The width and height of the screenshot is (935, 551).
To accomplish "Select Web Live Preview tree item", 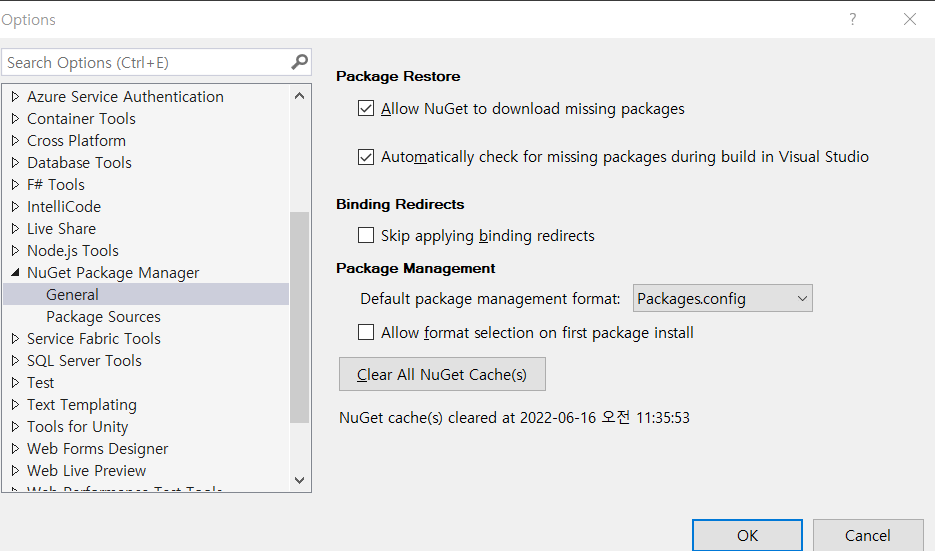I will point(86,470).
